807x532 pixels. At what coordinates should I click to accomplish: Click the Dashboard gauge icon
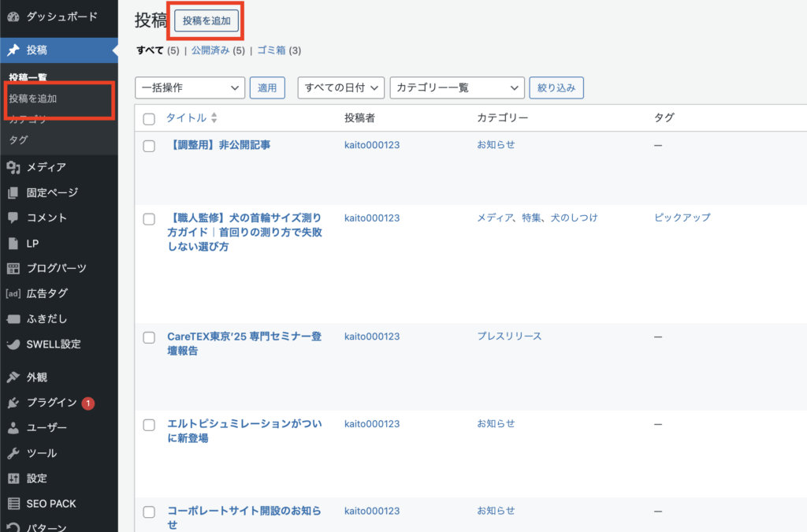(x=13, y=17)
